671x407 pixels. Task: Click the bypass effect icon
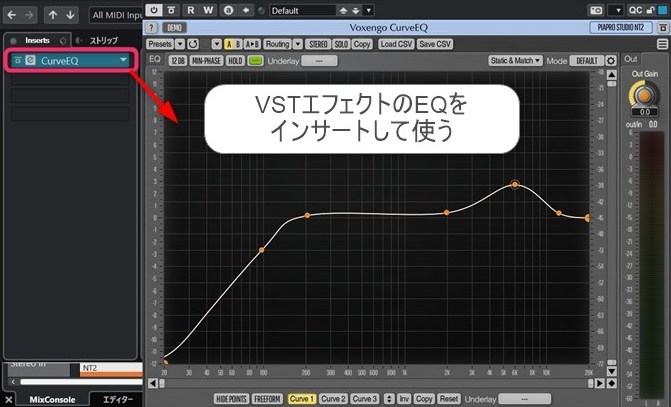coord(171,10)
